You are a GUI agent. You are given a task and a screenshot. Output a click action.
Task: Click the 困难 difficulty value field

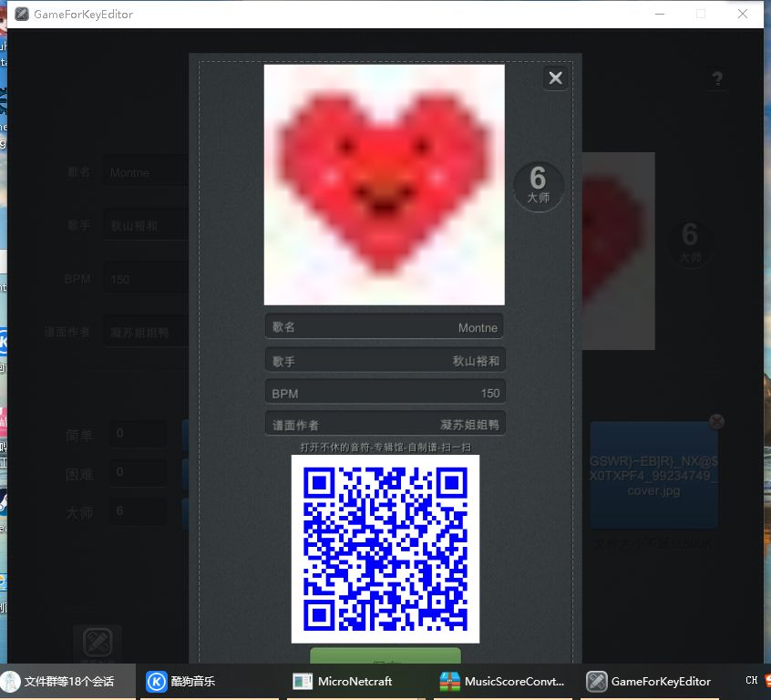click(x=138, y=473)
